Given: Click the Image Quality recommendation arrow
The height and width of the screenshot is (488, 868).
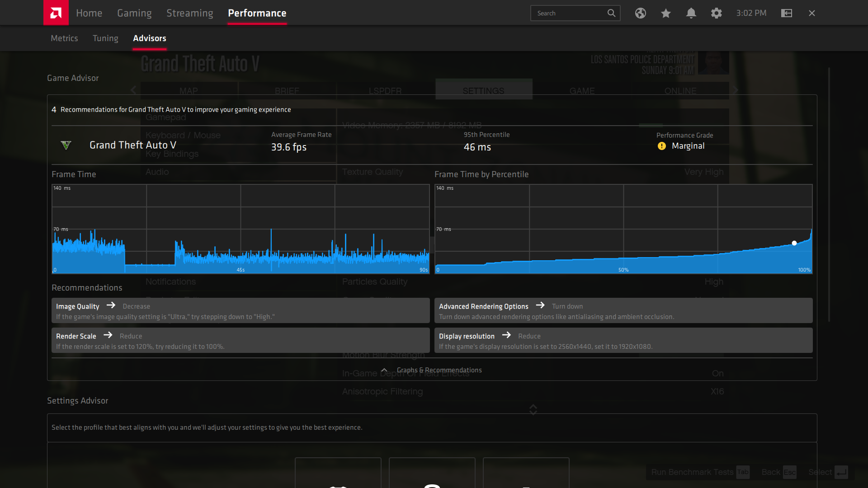Looking at the screenshot, I should tap(111, 305).
